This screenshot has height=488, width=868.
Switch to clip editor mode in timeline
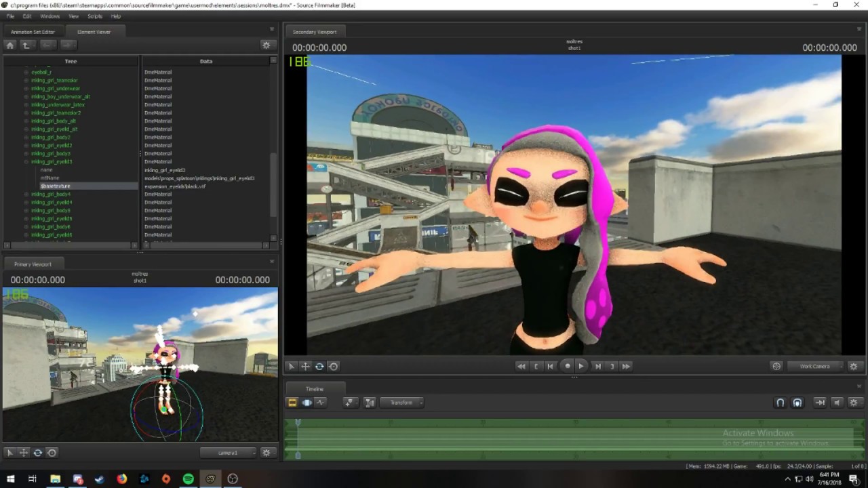pyautogui.click(x=292, y=403)
